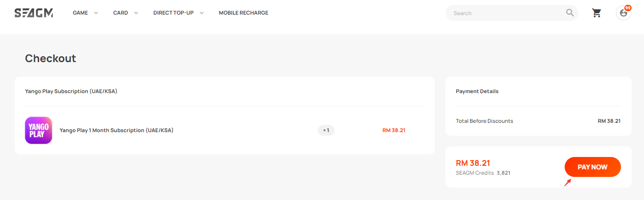Click the Total Before Discounts row
The height and width of the screenshot is (200, 644).
(538, 121)
